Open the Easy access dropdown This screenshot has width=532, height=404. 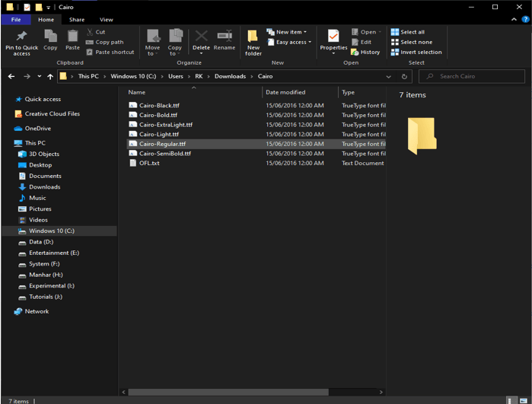coord(289,42)
